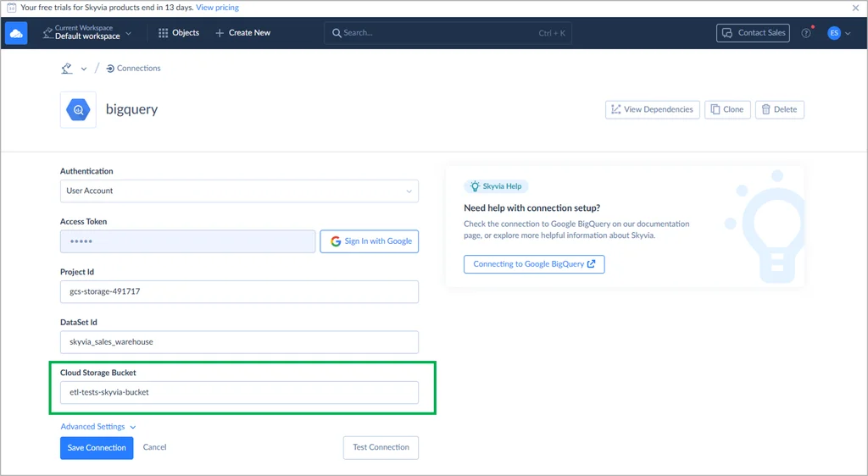Click the BigQuery connector icon
The width and height of the screenshot is (868, 476).
[x=78, y=109]
